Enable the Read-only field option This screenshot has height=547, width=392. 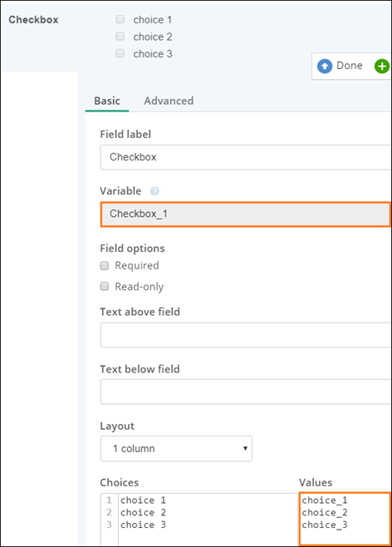[104, 287]
